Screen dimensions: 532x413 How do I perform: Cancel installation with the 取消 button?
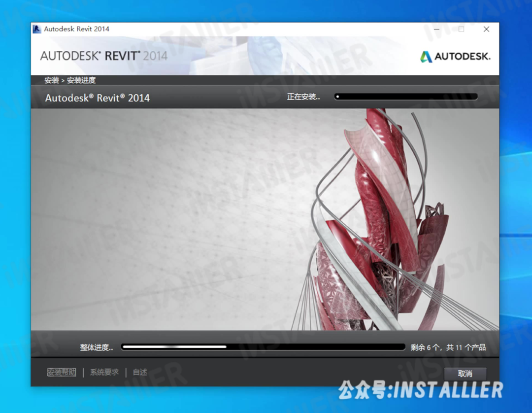point(465,374)
